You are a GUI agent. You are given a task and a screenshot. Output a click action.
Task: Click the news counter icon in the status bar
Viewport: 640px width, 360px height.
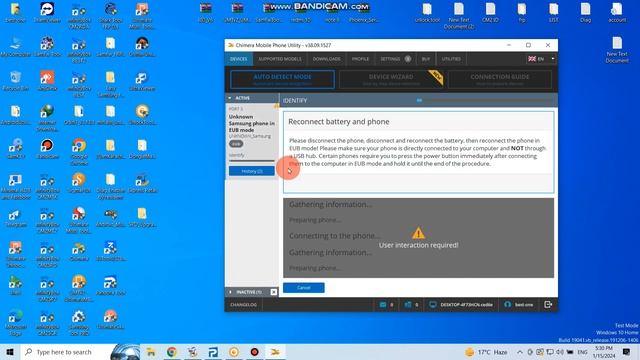(408, 304)
